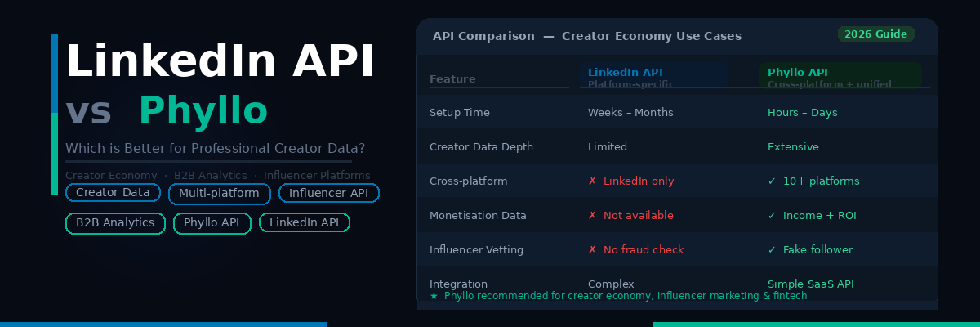The image size is (980, 327).
Task: Click the Limited cell
Action: point(608,146)
